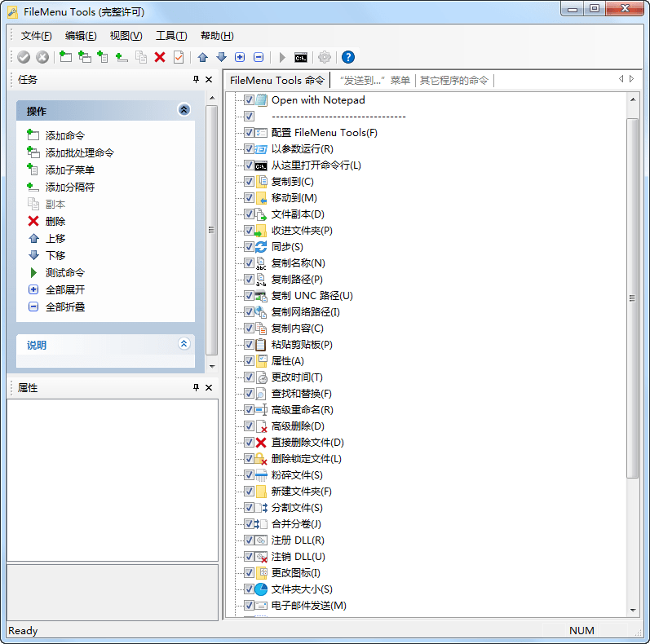Click the command list scrollbar up arrow

coord(633,99)
